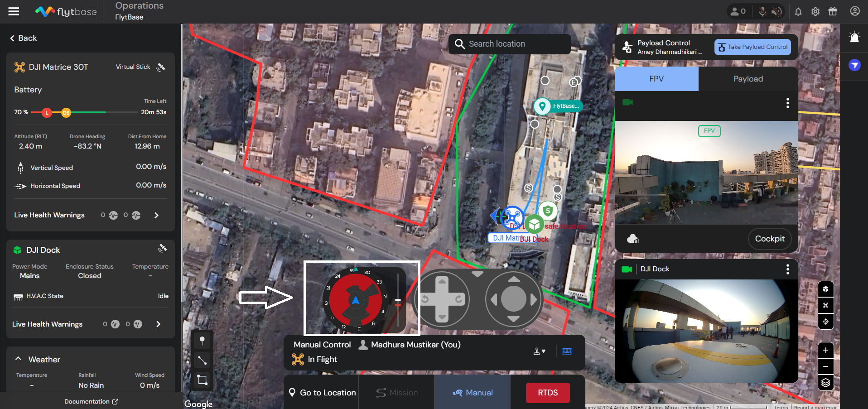868x409 pixels.
Task: Select the polygon area drawing tool
Action: tap(202, 380)
